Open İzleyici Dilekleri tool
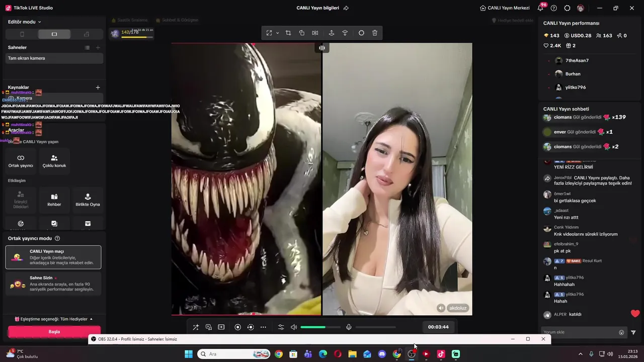Screen dimensions: 644x362 [21, 200]
